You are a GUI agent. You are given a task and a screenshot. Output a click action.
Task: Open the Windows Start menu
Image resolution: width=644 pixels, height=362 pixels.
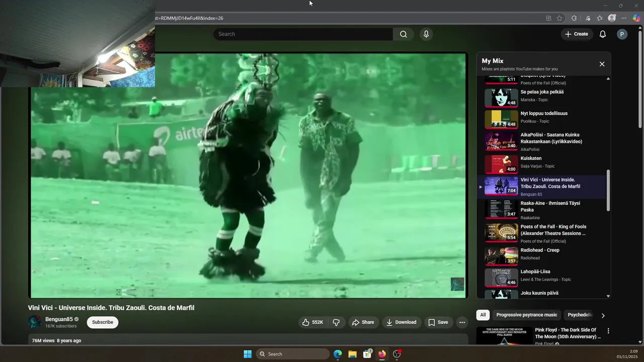[248, 354]
